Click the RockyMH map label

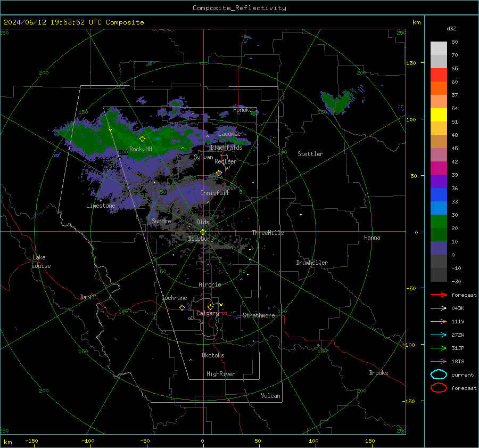point(141,149)
